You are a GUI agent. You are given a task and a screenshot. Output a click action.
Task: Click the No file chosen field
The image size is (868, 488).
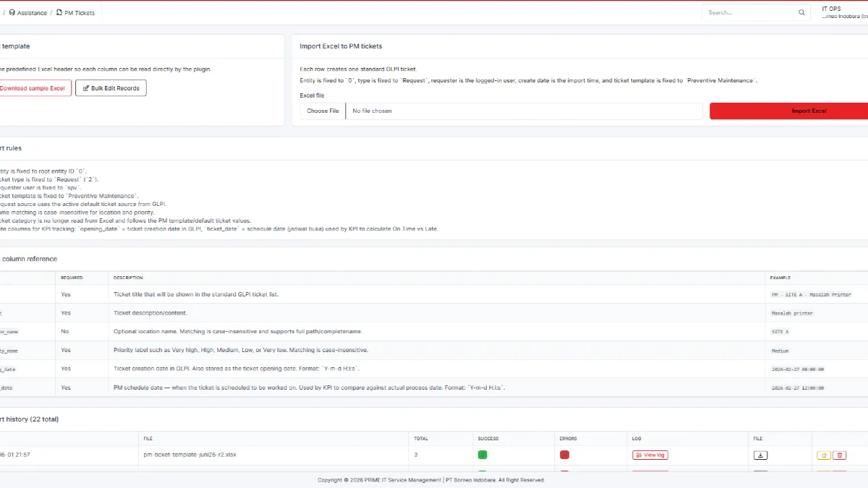524,111
